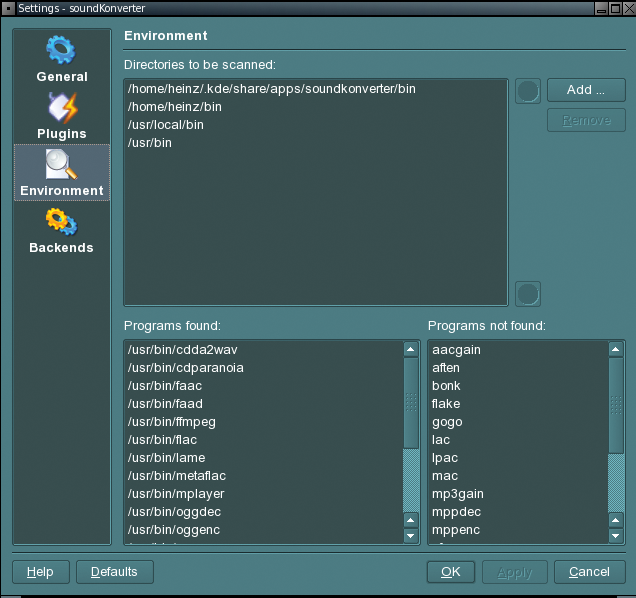Viewport: 636px width, 598px height.
Task: Click the Help button
Action: [x=41, y=572]
